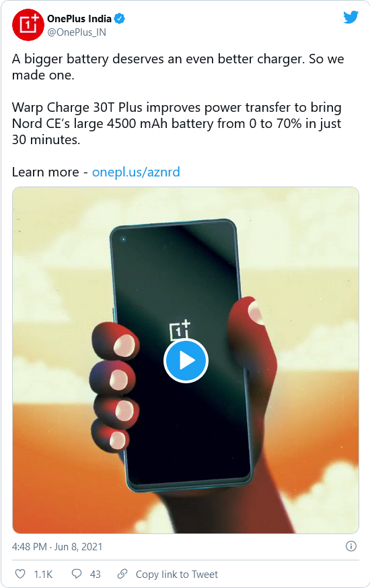Open the 4:48 PM Jun 8, 2021 timestamp
The height and width of the screenshot is (588, 370).
(57, 546)
